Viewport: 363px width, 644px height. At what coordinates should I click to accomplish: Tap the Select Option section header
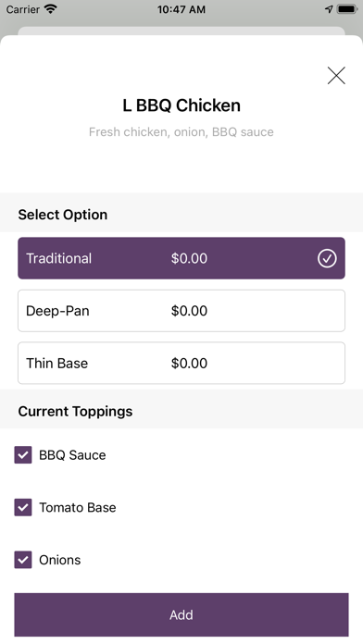62,215
